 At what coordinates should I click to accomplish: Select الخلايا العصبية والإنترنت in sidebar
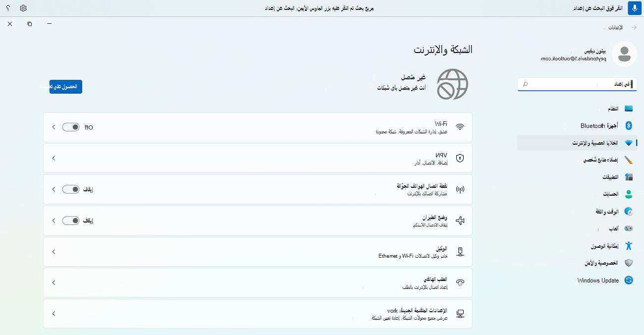click(577, 143)
